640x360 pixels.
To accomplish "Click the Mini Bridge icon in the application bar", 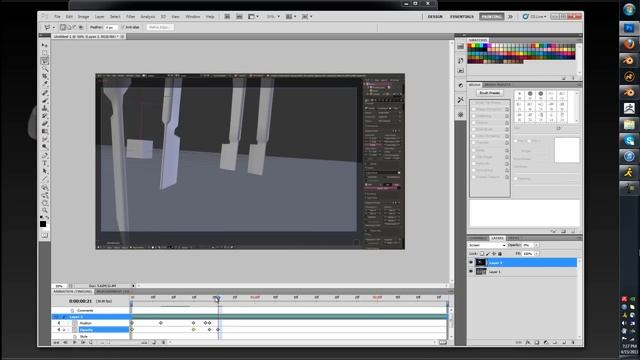I will (x=239, y=16).
